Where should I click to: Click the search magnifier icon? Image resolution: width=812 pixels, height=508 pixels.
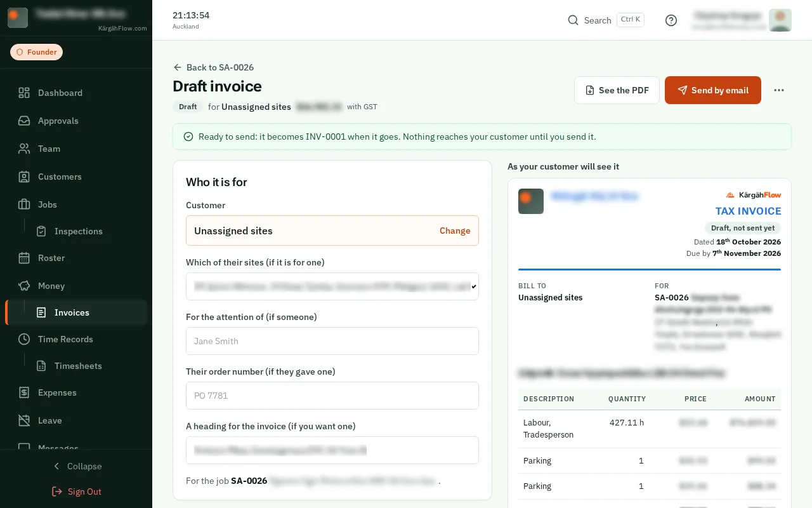(x=573, y=20)
